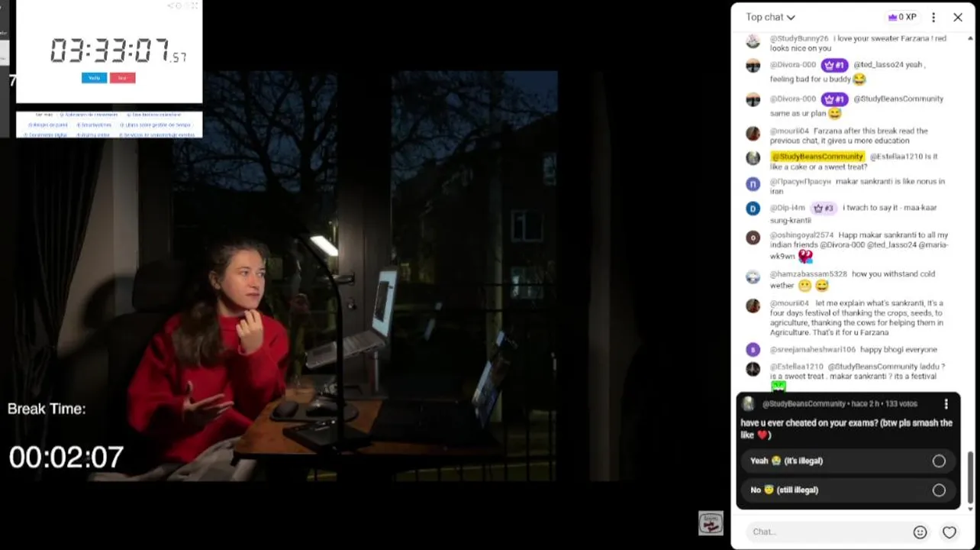Click the avatar beside mourii04's Farzana break message
This screenshot has width=980, height=550.
[753, 134]
